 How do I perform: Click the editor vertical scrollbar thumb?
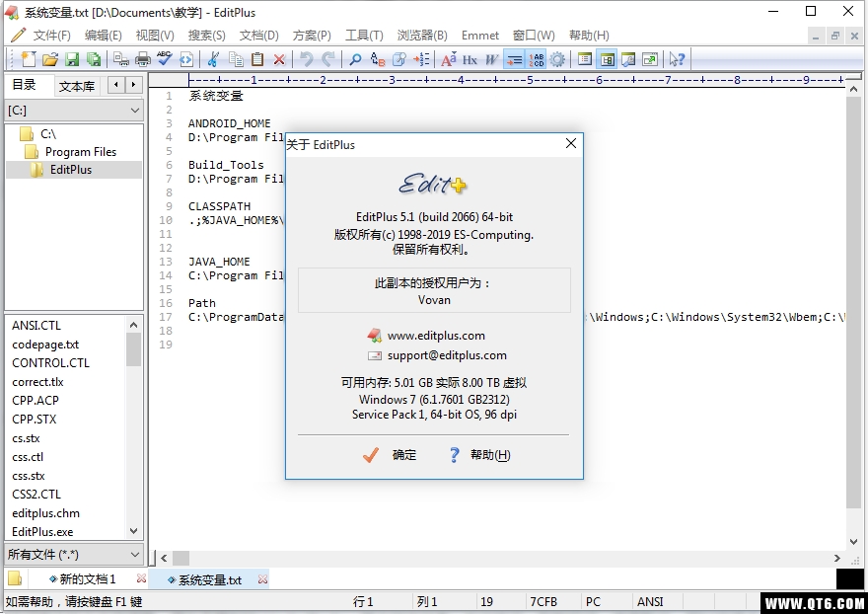[x=853, y=302]
